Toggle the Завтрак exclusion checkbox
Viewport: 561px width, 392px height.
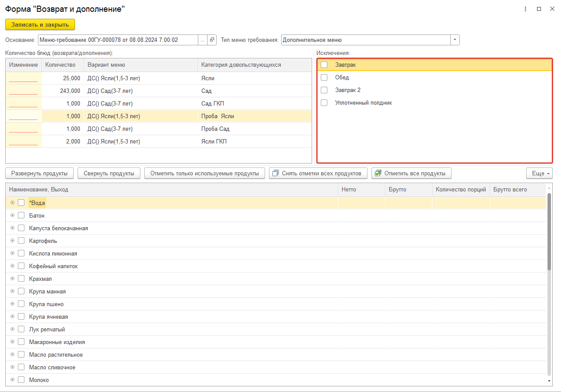[x=324, y=65]
